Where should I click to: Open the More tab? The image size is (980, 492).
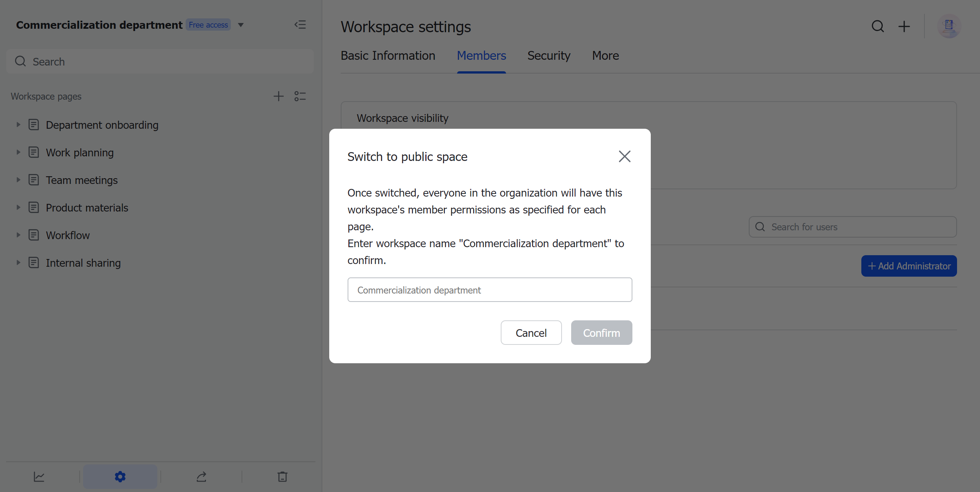[606, 56]
